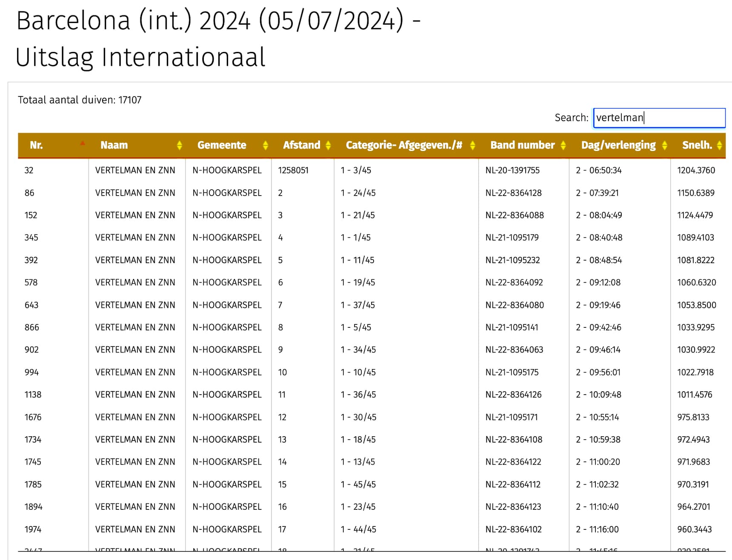
Task: Select band number NL-20-1391755 cell
Action: point(512,171)
